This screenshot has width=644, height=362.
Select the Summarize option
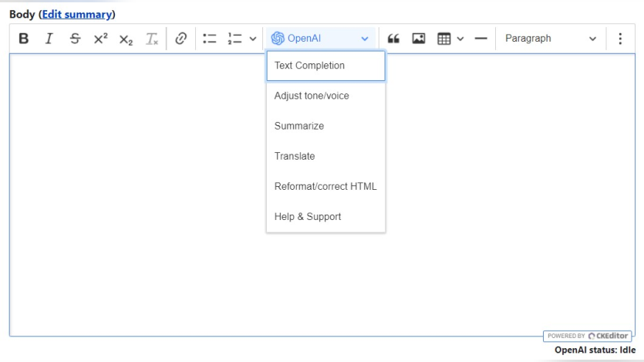pos(325,126)
